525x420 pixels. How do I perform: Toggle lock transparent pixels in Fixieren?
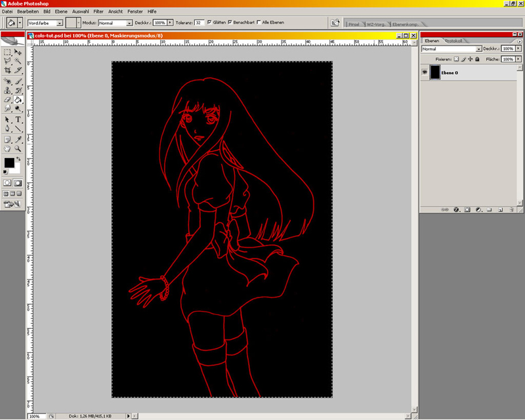coord(456,59)
